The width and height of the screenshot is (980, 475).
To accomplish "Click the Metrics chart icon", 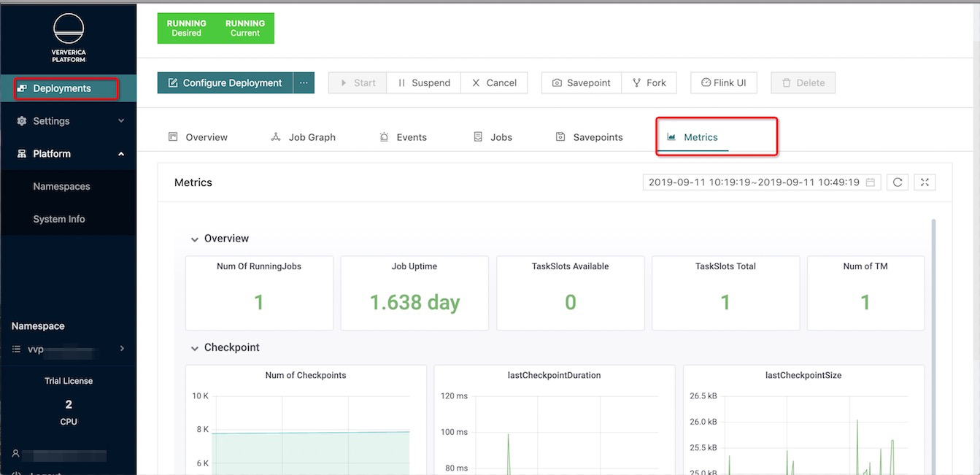I will tap(671, 136).
